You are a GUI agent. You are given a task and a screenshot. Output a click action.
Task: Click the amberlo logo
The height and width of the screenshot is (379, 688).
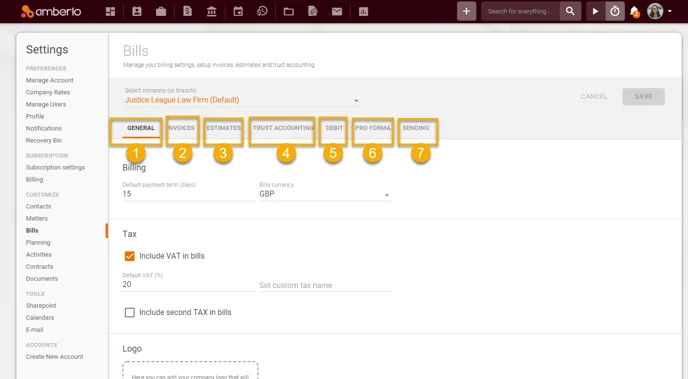click(51, 11)
